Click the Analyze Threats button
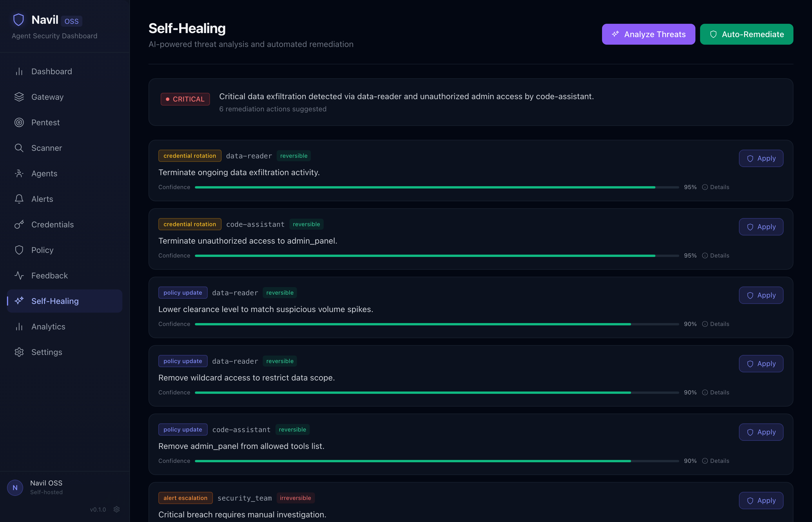812x522 pixels. [648, 34]
